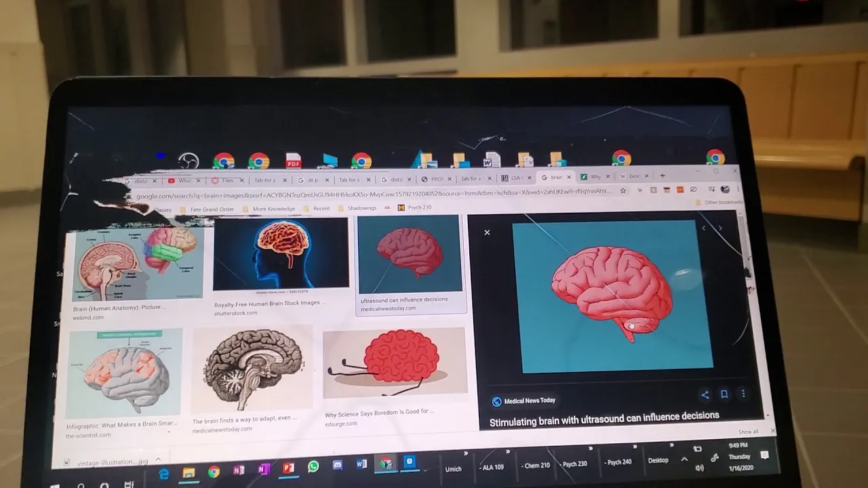Open shutterstock.com source link
The width and height of the screenshot is (868, 488).
pyautogui.click(x=235, y=313)
